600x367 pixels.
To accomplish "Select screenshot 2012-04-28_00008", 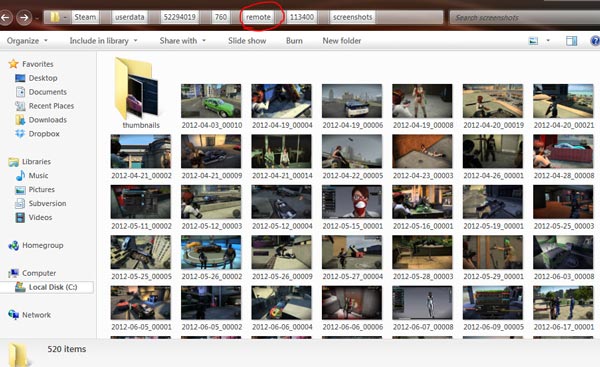I will click(563, 157).
